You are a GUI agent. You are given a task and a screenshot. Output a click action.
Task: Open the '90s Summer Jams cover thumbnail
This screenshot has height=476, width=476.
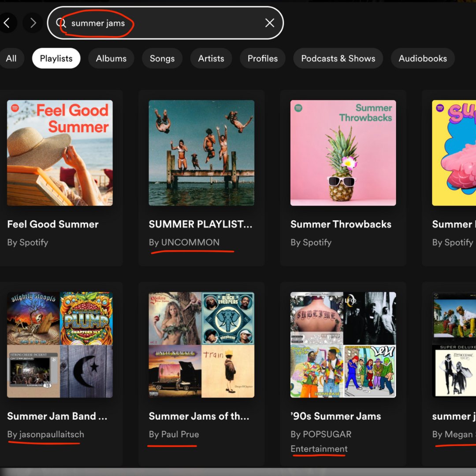pyautogui.click(x=343, y=345)
